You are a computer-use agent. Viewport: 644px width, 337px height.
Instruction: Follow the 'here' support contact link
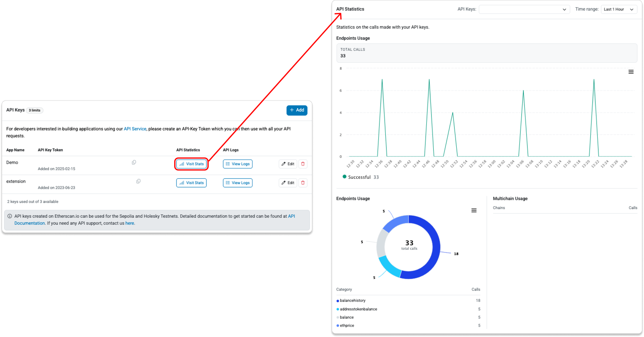(129, 223)
